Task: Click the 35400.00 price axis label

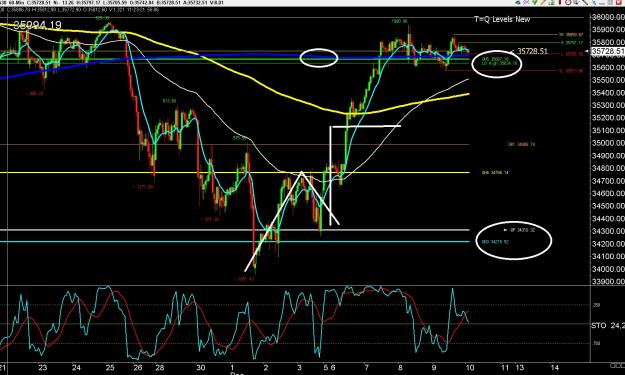Action: (x=609, y=93)
